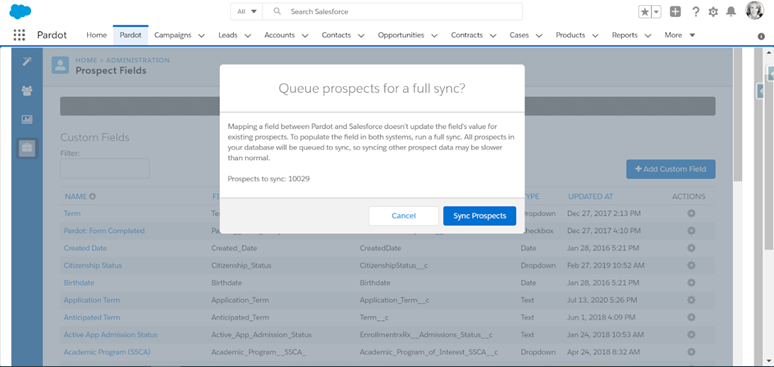Open the App Launcher grid icon
The image size is (774, 367).
(x=19, y=35)
